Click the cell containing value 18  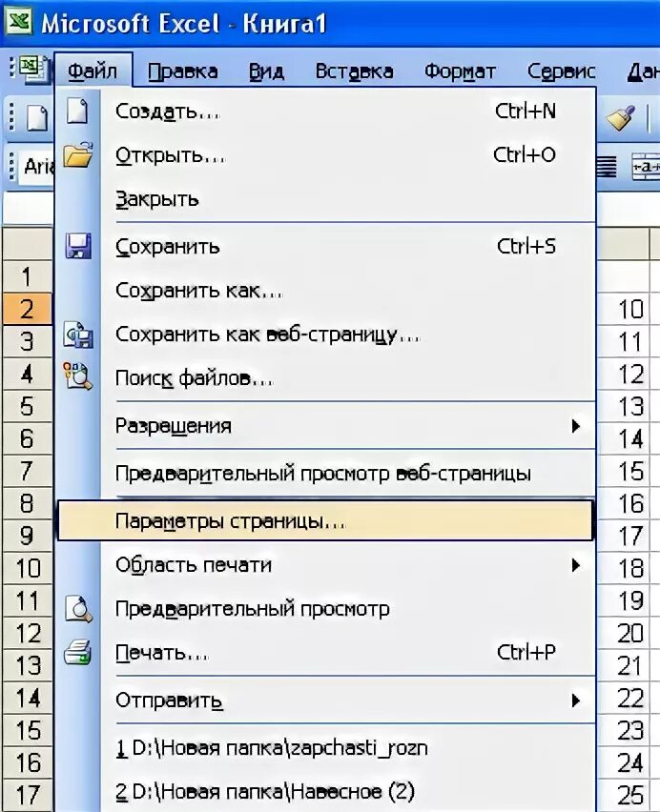coord(624,569)
